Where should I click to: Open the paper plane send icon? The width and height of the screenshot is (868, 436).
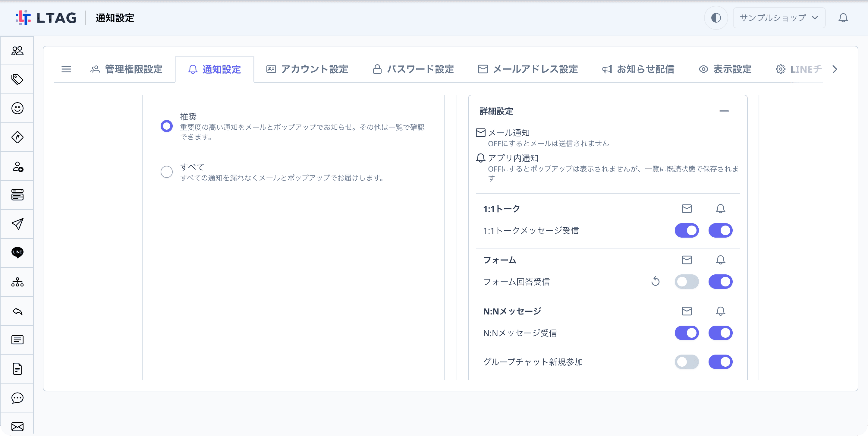coord(17,224)
